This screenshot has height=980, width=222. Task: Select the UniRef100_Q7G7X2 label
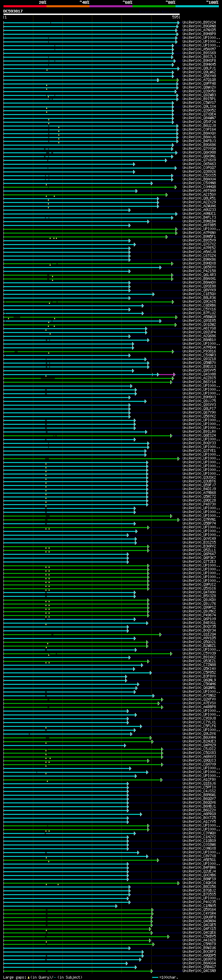[199, 245]
